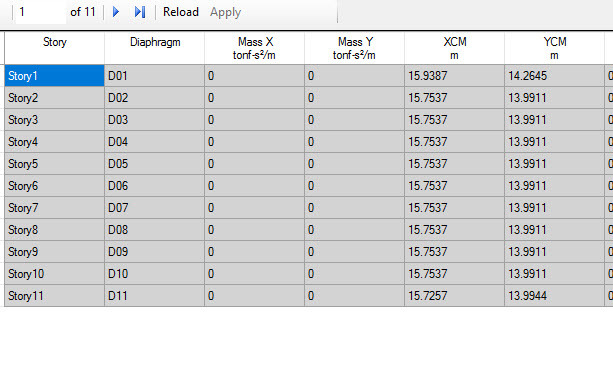Select XCM value 15.7257
613x382 pixels.
pos(455,296)
